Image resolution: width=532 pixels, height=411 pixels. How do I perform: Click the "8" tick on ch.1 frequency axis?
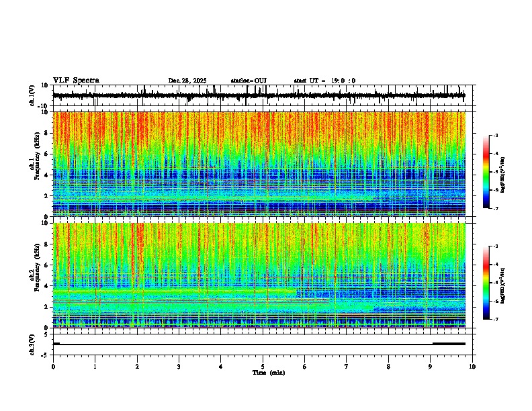click(x=47, y=133)
